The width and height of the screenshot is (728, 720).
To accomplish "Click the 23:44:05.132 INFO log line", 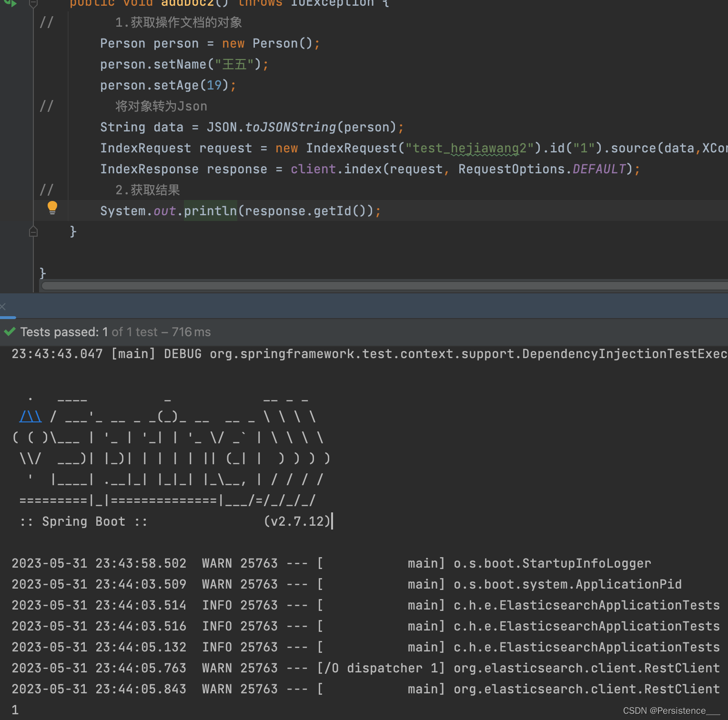I will 366,647.
